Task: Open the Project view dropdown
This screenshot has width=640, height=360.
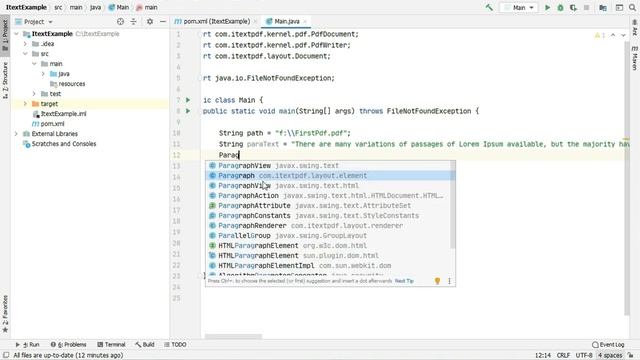Action: point(34,22)
